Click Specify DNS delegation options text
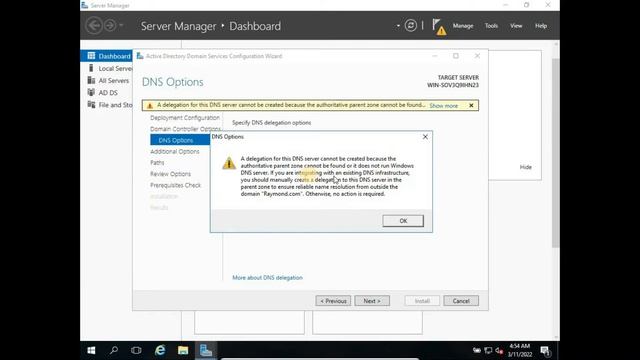640x360 pixels. coord(271,122)
